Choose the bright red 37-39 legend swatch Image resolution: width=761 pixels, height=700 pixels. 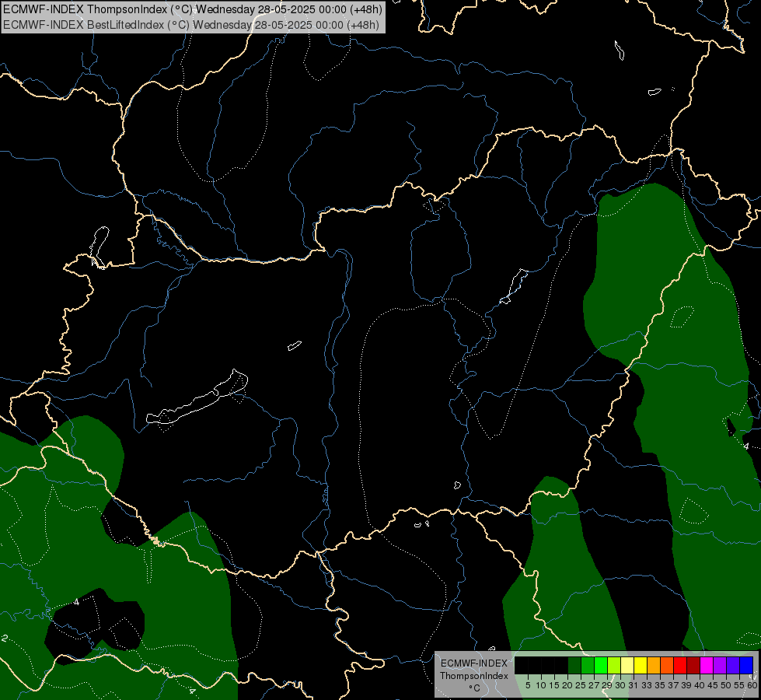[x=680, y=665]
